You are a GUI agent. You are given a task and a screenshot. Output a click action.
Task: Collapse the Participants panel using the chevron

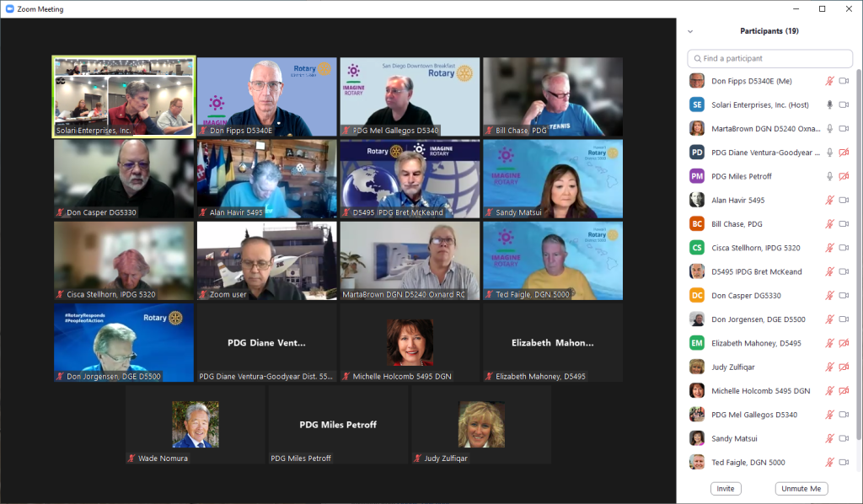(x=690, y=31)
